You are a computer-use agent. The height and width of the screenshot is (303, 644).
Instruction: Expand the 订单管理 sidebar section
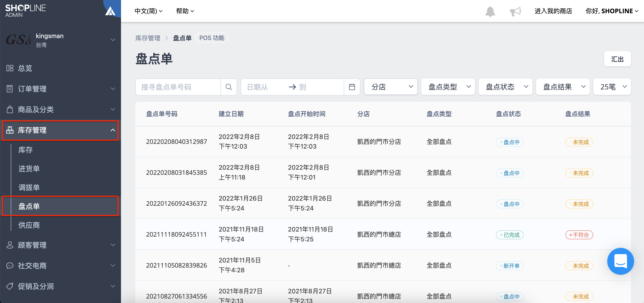[x=61, y=89]
